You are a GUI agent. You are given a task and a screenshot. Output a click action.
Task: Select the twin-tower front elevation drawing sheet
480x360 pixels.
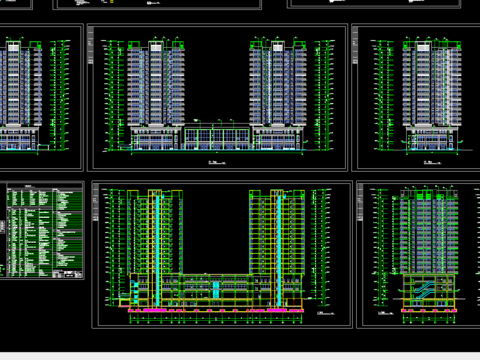coord(217,98)
